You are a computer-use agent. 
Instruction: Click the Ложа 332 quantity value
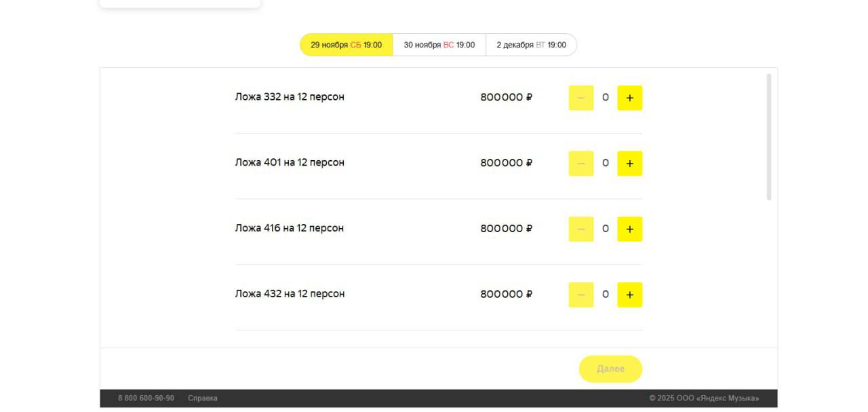[x=605, y=98]
